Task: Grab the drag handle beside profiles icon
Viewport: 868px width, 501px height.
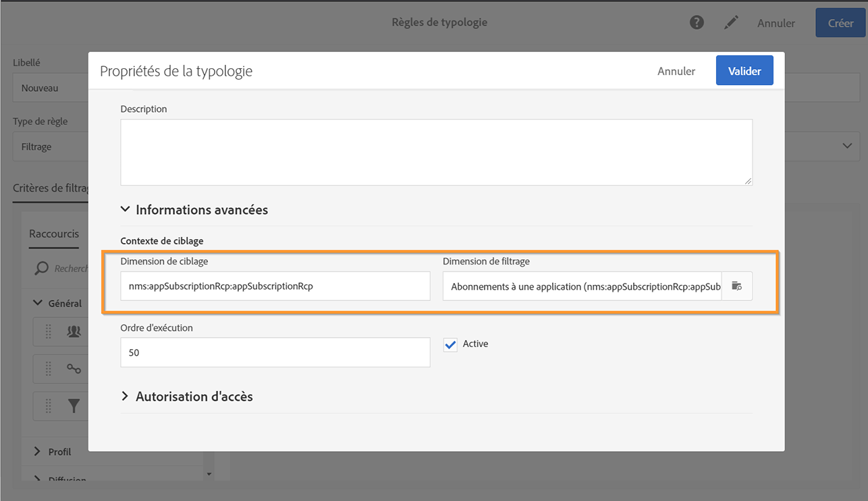Action: coord(49,332)
